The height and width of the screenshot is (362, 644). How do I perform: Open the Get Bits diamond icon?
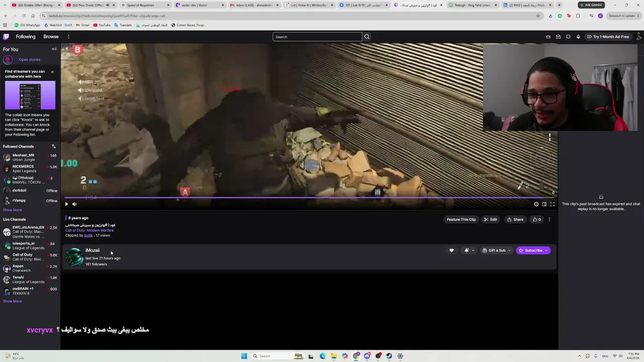pos(578,37)
